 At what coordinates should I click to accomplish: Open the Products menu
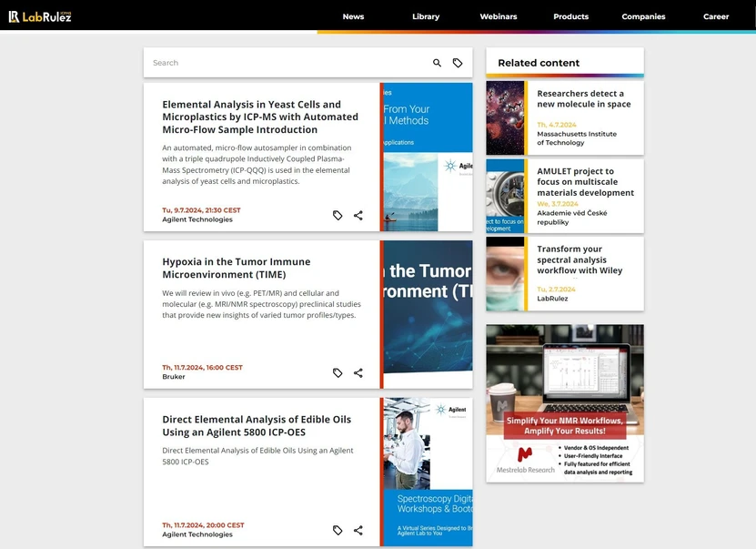tap(570, 16)
